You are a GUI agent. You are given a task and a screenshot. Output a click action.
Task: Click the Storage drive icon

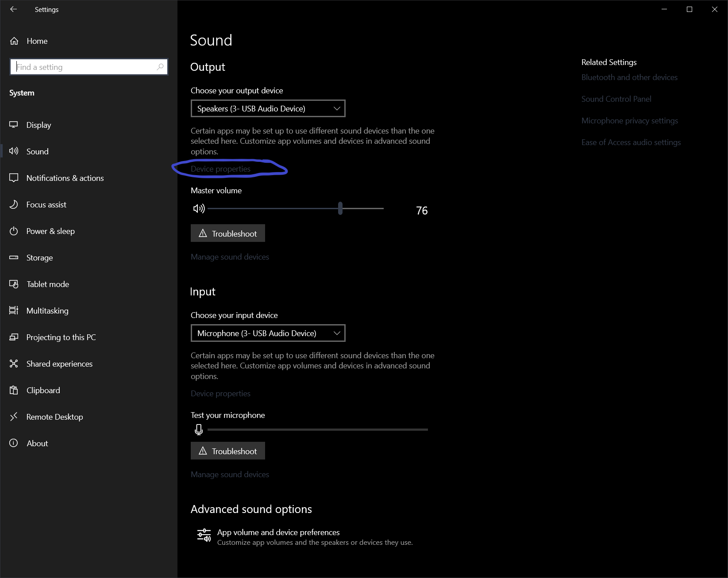click(14, 257)
